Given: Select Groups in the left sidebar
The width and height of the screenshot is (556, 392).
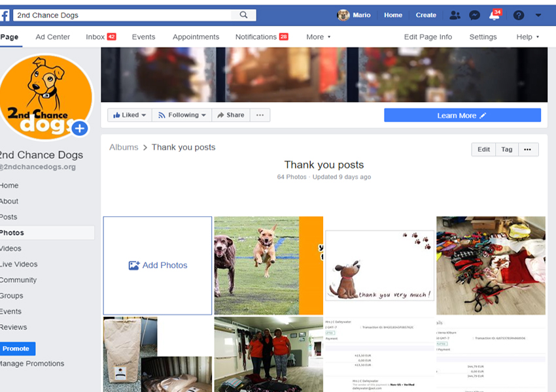Looking at the screenshot, I should pyautogui.click(x=11, y=296).
